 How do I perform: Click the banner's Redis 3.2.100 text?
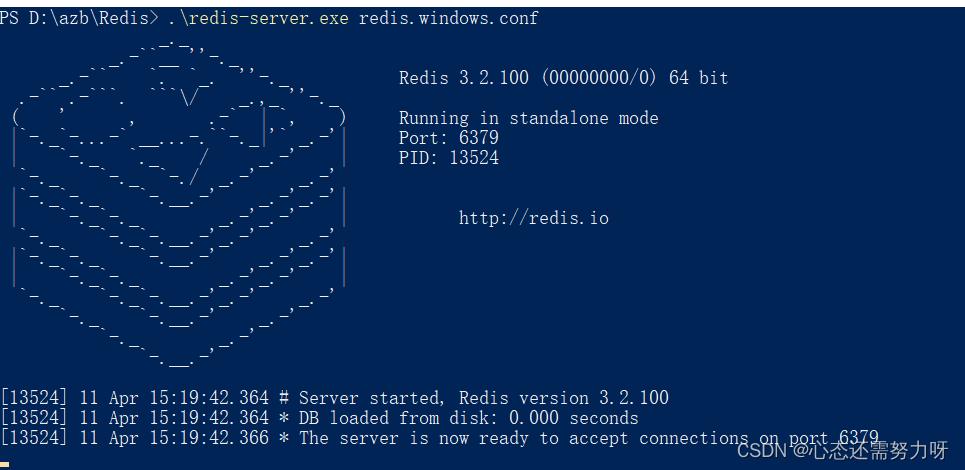coord(463,78)
